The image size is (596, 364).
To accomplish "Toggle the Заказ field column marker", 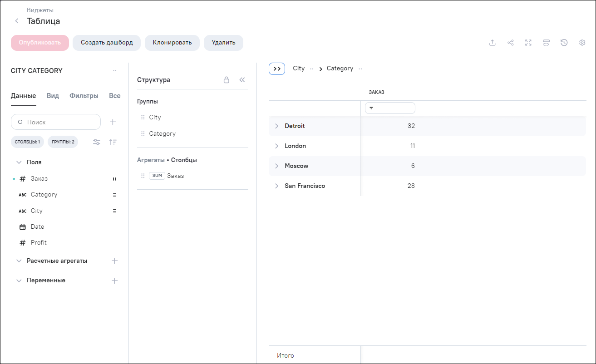I will point(114,179).
